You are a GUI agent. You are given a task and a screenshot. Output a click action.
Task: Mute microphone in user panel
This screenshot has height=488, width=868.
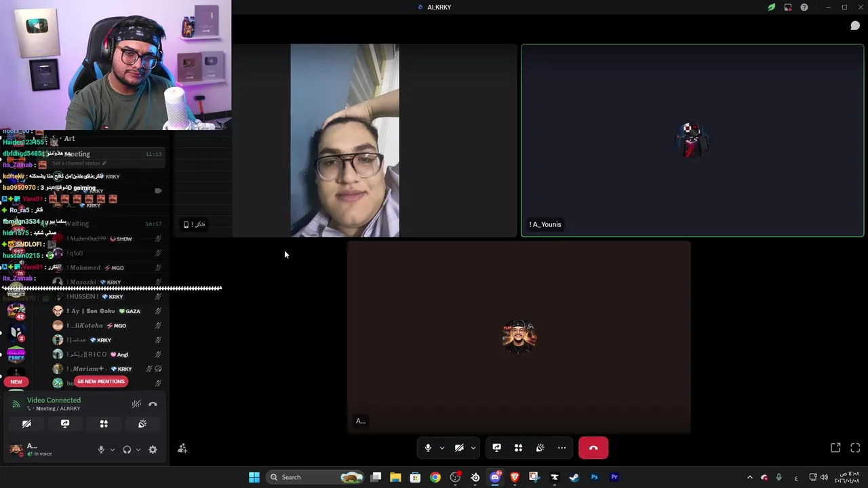click(x=101, y=449)
